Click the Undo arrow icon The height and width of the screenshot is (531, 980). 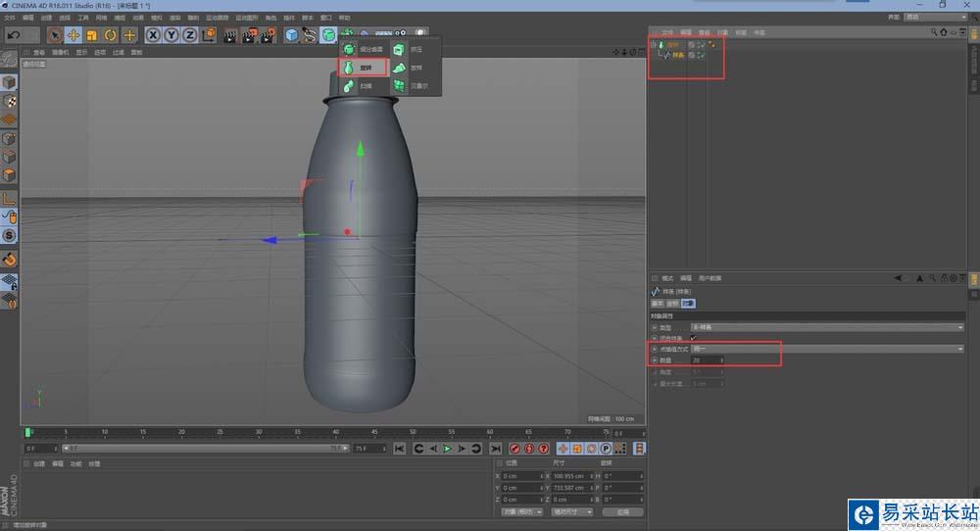[x=14, y=35]
